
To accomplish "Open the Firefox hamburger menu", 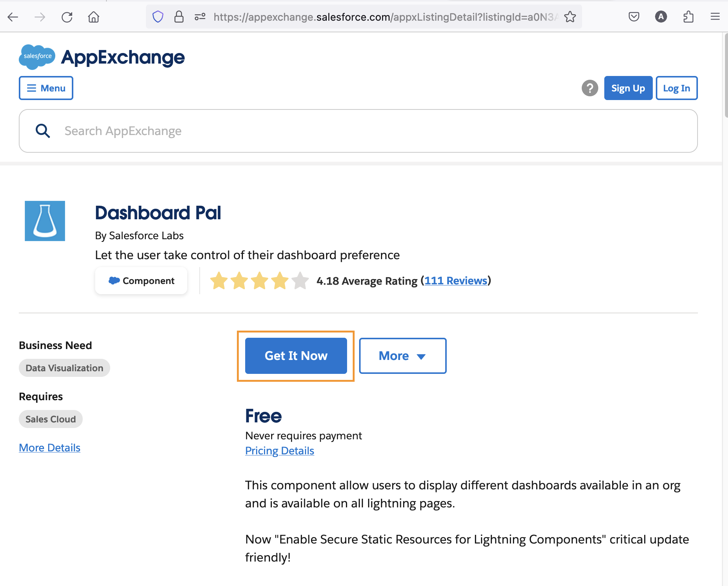I will [715, 17].
